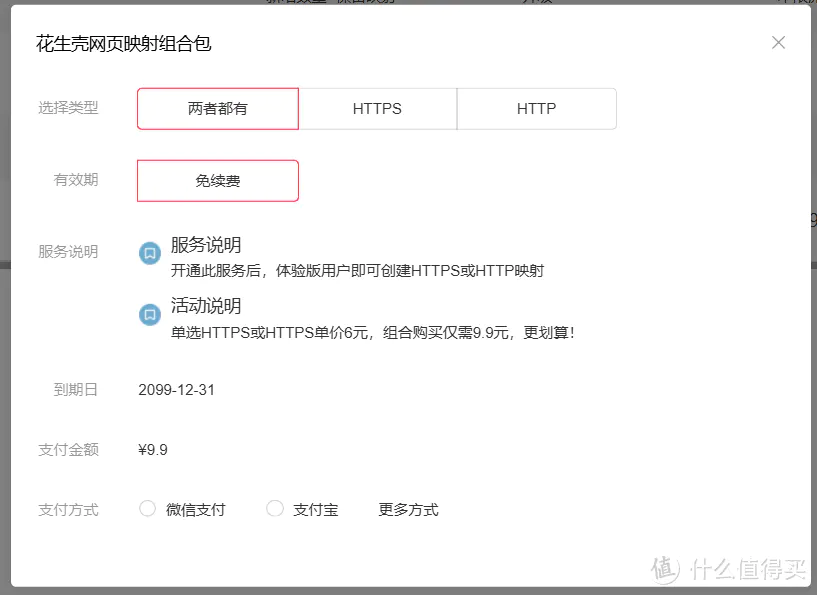Click the 服务说明 heading text
The height and width of the screenshot is (595, 817).
(206, 245)
